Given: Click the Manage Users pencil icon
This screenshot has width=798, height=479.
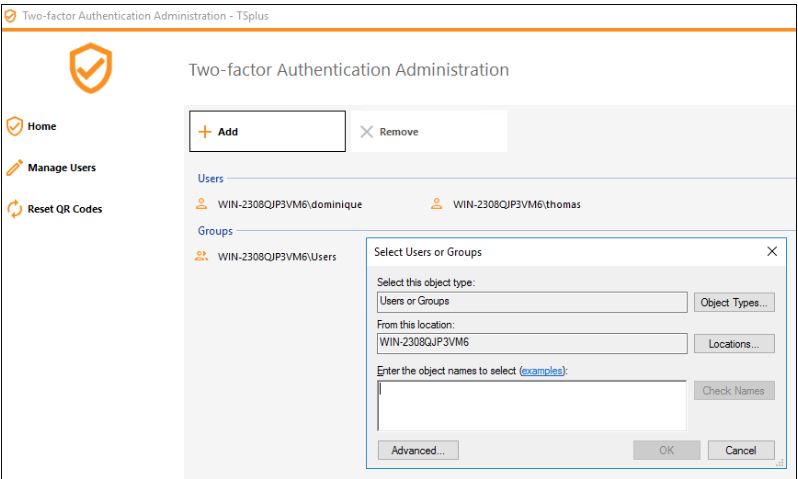Looking at the screenshot, I should pyautogui.click(x=14, y=167).
